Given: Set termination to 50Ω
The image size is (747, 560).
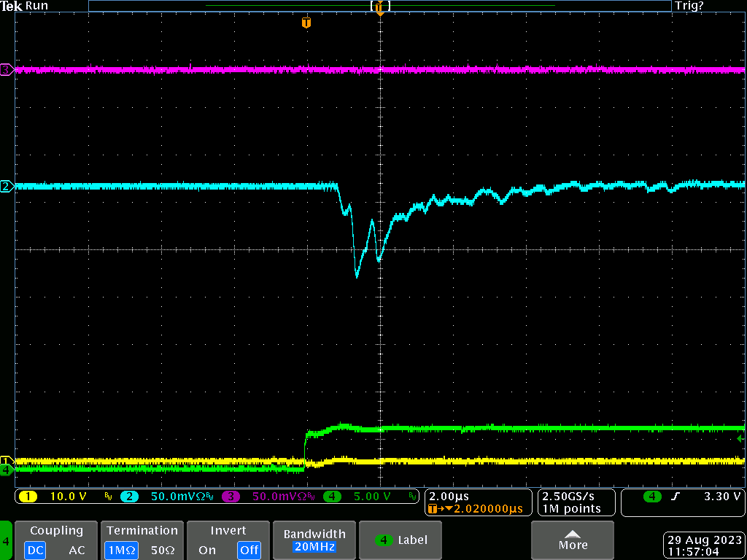Looking at the screenshot, I should (x=163, y=550).
